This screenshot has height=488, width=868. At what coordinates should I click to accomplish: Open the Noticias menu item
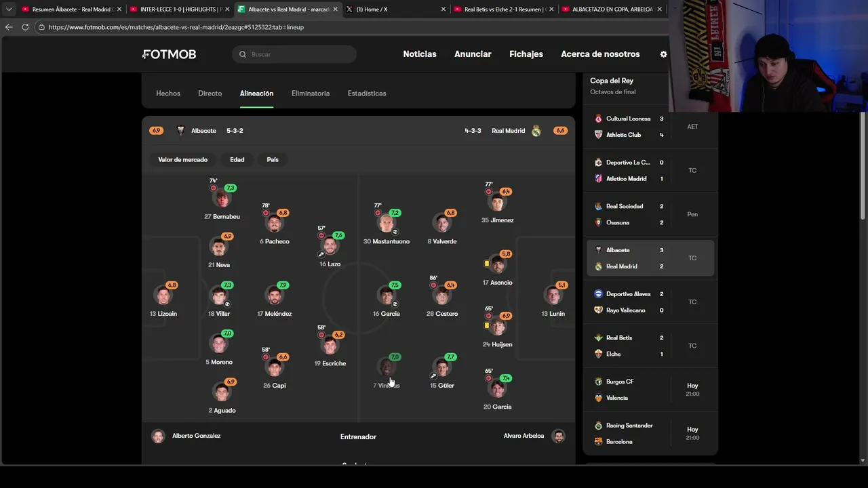pyautogui.click(x=420, y=54)
